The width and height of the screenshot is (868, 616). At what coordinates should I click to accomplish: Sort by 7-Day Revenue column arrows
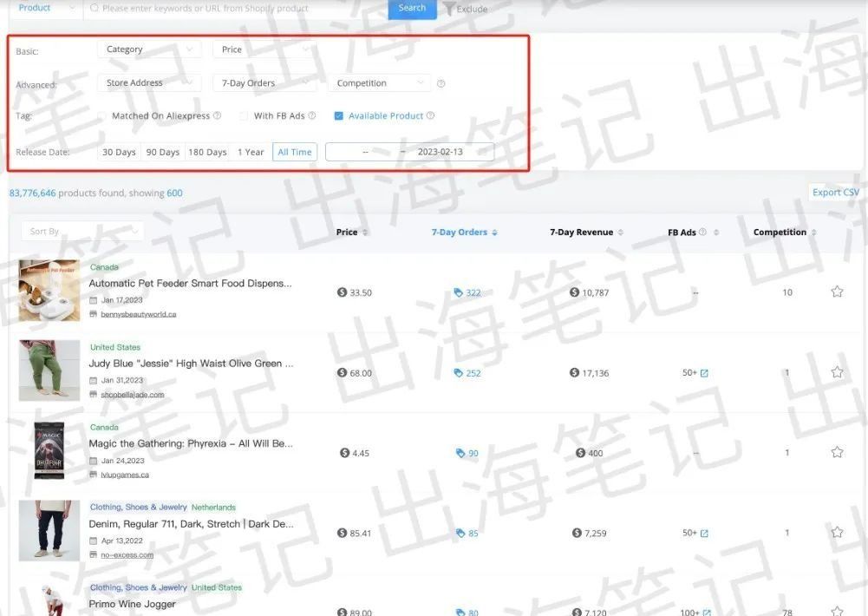[x=621, y=233]
